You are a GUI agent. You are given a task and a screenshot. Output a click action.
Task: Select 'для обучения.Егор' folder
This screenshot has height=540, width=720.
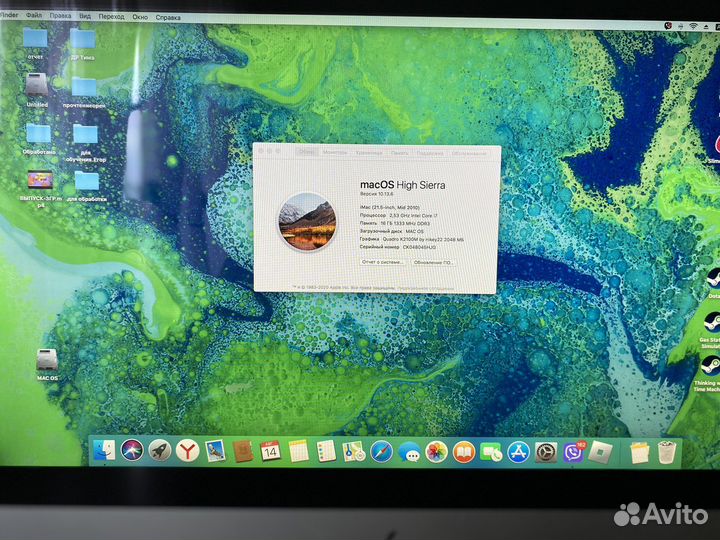click(85, 143)
